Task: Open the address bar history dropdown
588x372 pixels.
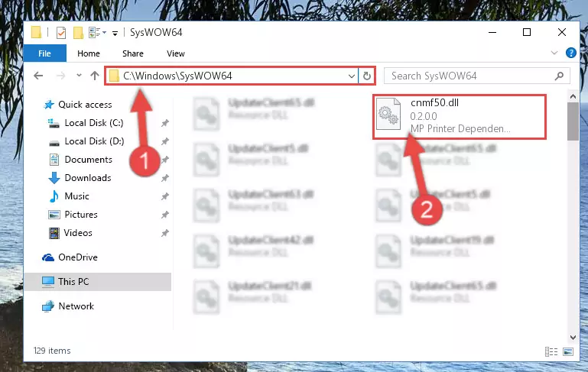Action: point(352,76)
